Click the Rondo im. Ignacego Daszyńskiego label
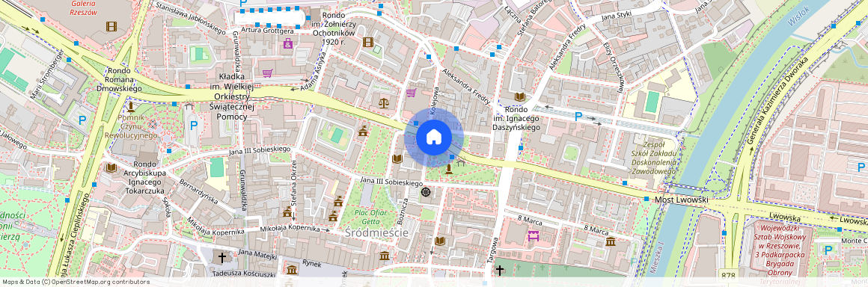The width and height of the screenshot is (868, 287). coord(516,119)
